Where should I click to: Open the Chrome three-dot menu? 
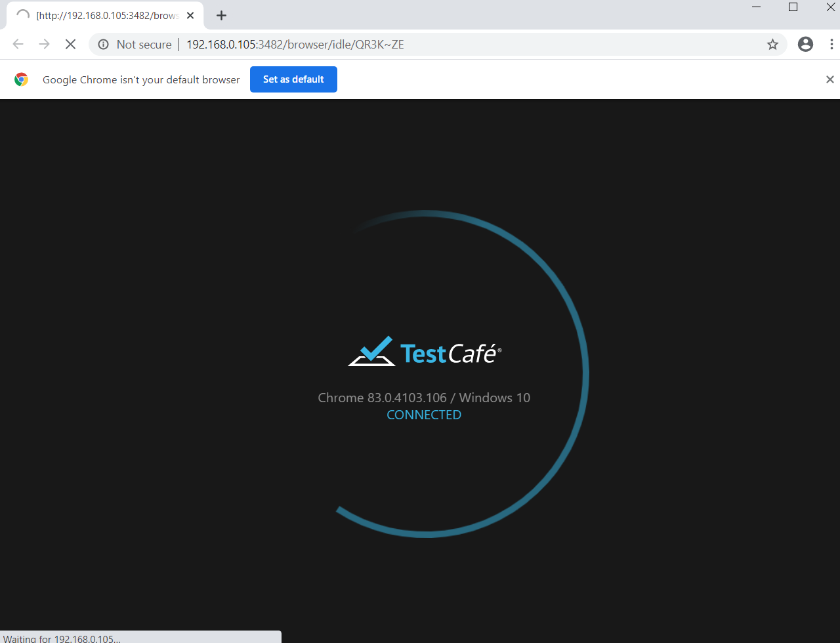[x=832, y=45]
